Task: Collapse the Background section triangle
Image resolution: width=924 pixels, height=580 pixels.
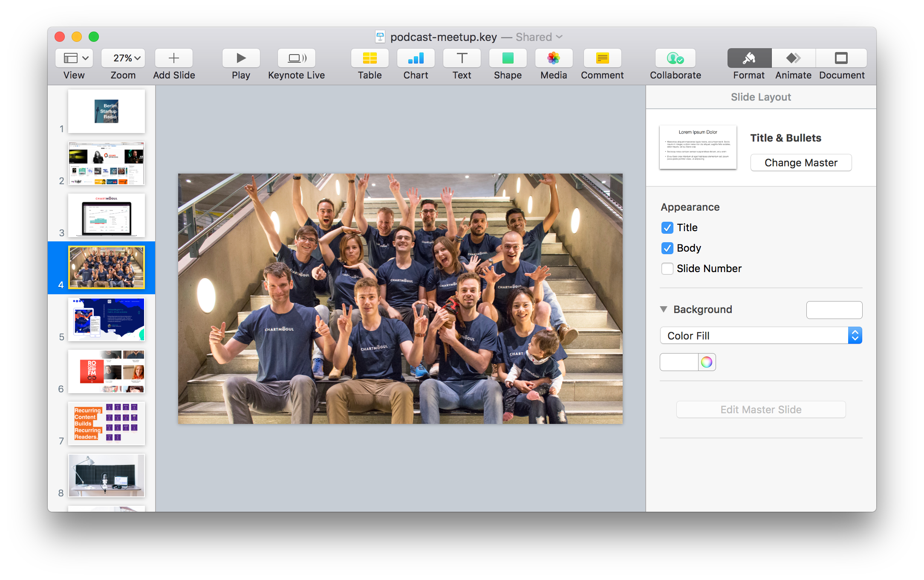Action: (x=664, y=309)
